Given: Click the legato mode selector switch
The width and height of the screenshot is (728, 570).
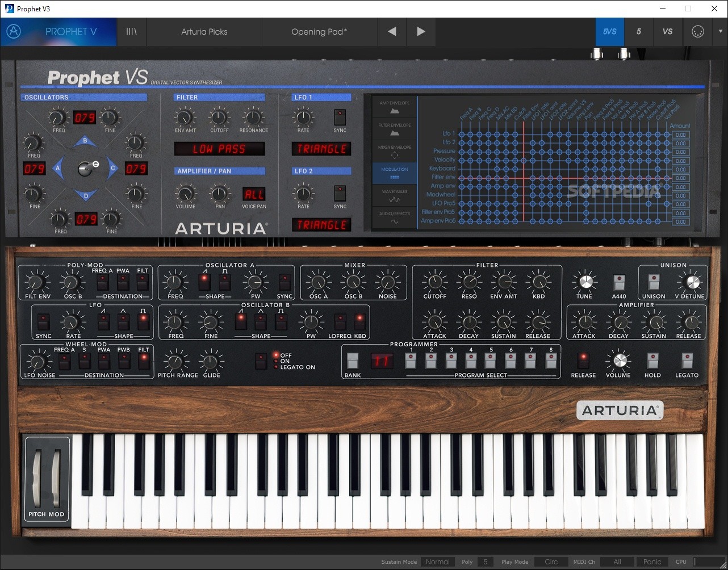Looking at the screenshot, I should point(261,361).
